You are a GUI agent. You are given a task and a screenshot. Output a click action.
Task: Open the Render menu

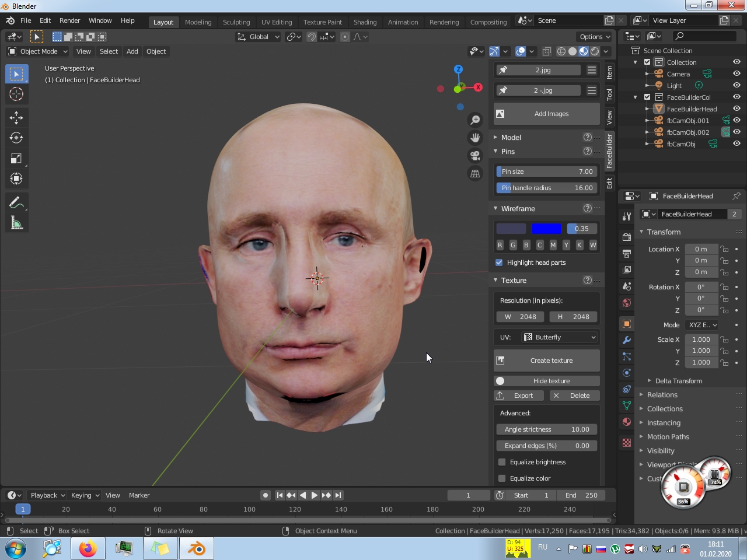pyautogui.click(x=69, y=20)
